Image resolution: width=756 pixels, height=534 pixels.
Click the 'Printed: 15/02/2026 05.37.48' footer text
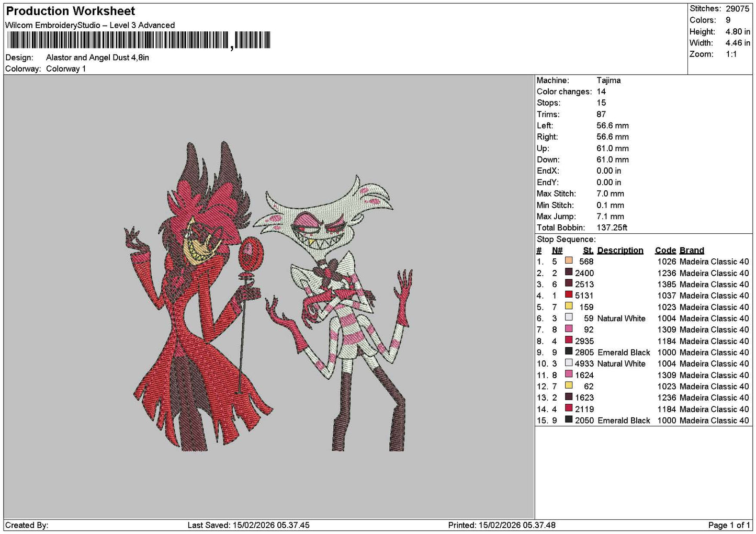point(502,525)
